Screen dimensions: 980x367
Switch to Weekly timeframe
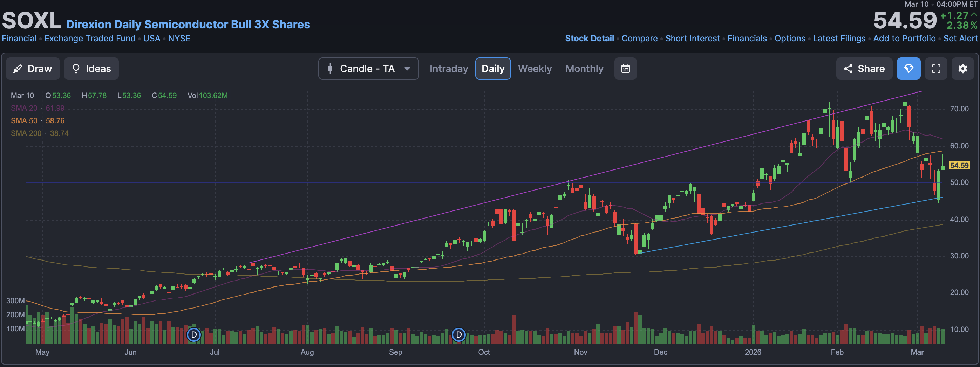pyautogui.click(x=535, y=69)
